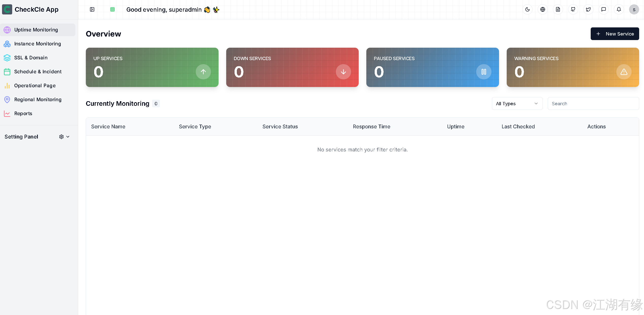This screenshot has height=315, width=644.
Task: Open the superadmin avatar menu
Action: 634,10
